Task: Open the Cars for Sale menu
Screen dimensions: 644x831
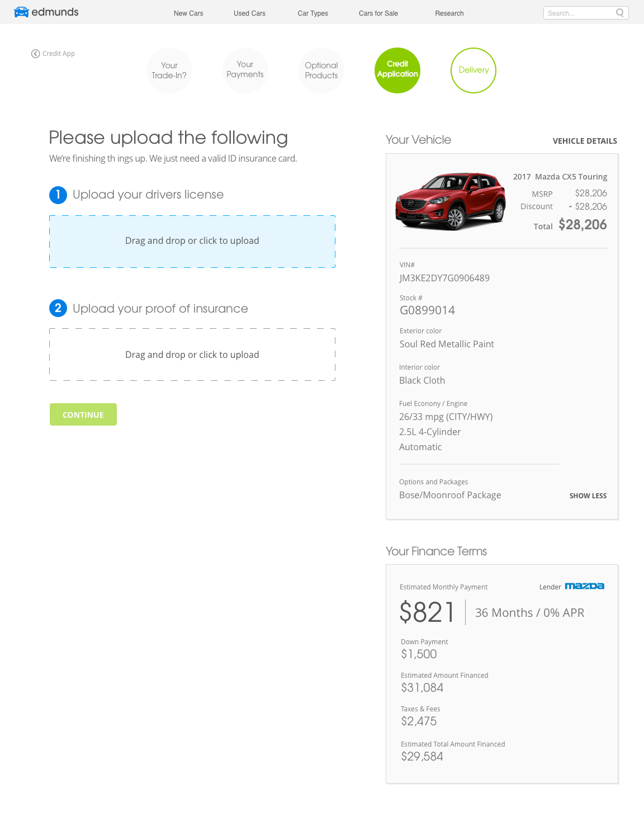Action: [x=378, y=13]
